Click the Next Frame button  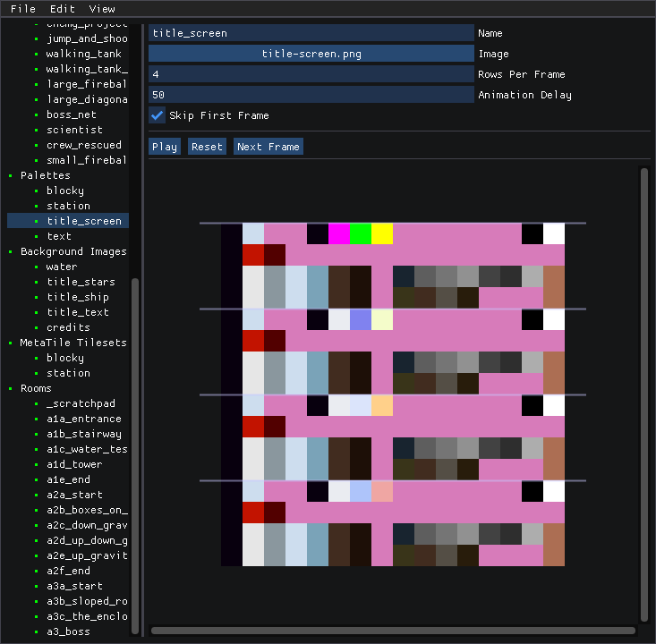268,147
